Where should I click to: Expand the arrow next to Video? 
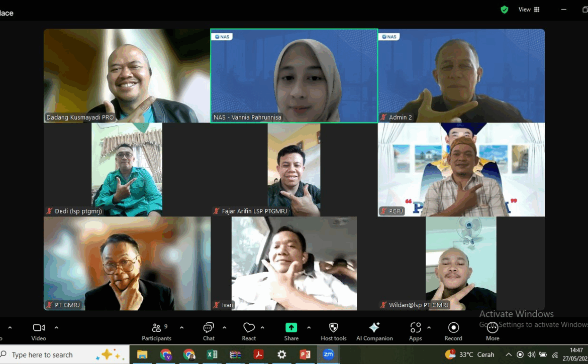(56, 327)
